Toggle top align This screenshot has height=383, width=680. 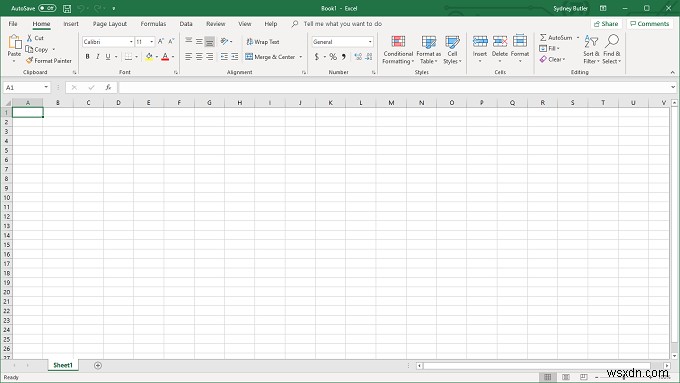[x=188, y=41]
